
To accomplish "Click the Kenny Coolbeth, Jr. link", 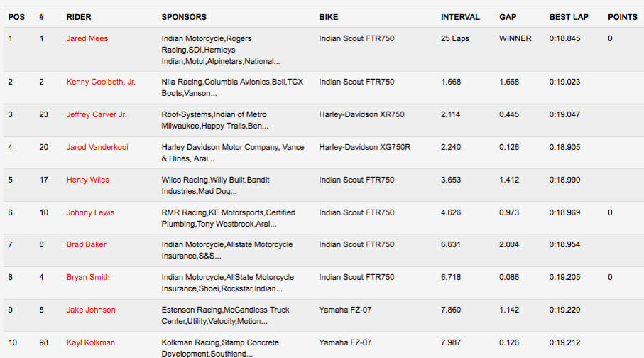I will pos(101,82).
